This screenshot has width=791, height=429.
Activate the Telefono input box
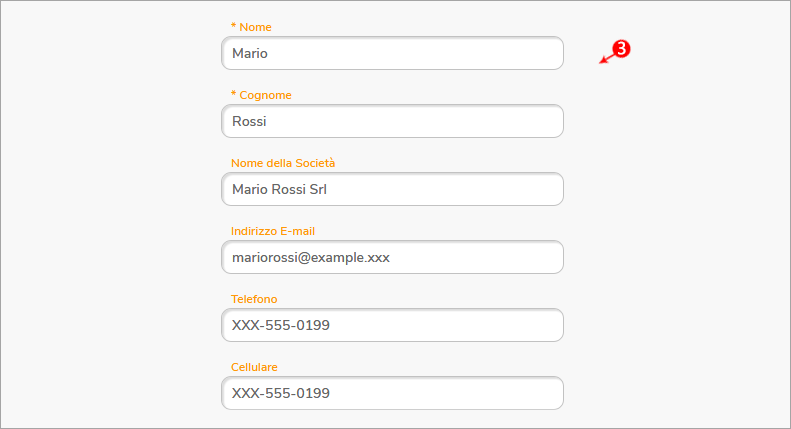(392, 325)
